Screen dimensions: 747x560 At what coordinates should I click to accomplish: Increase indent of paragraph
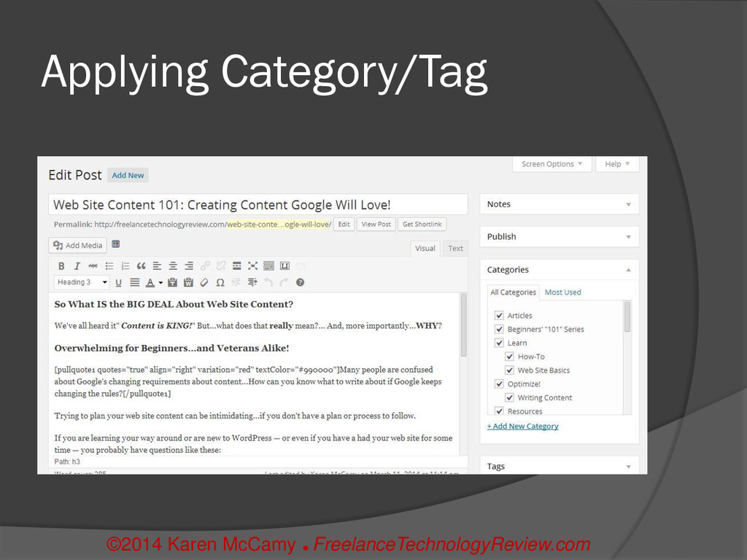point(252,282)
